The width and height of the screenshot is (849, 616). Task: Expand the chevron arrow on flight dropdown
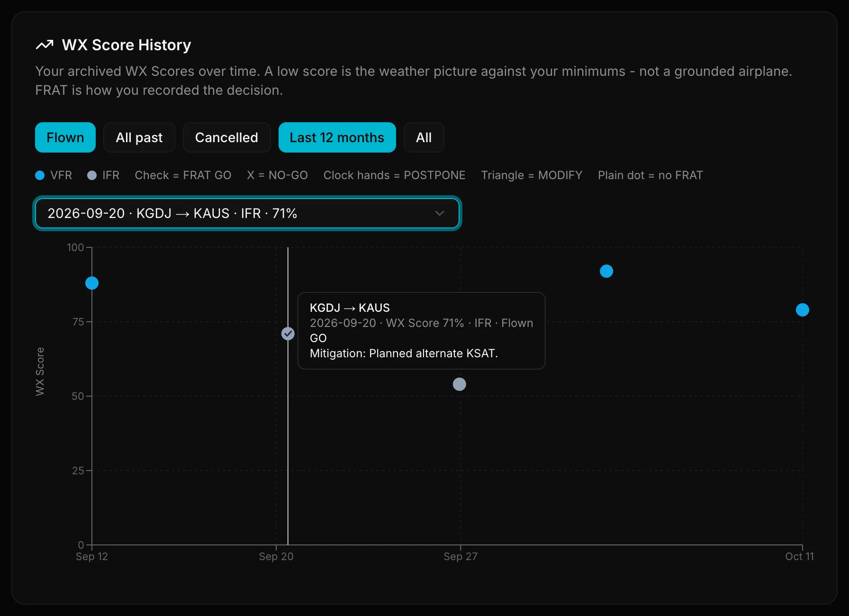[x=440, y=213]
